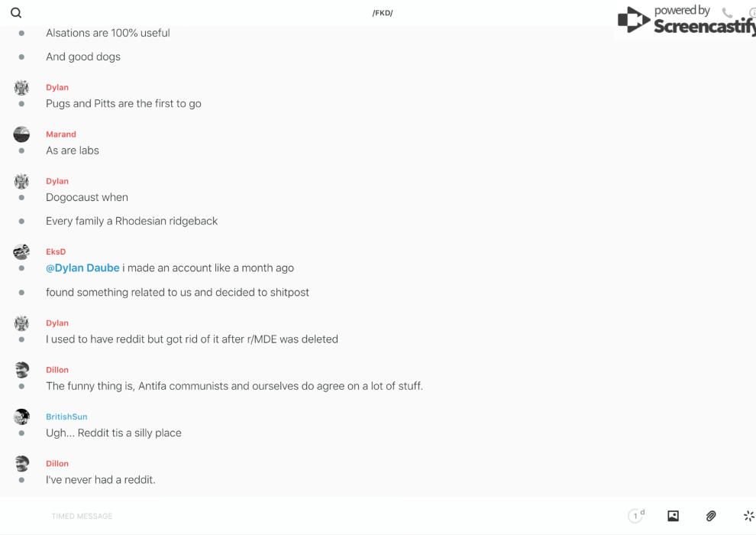
Task: Open EksD's profile avatar
Action: click(x=21, y=251)
